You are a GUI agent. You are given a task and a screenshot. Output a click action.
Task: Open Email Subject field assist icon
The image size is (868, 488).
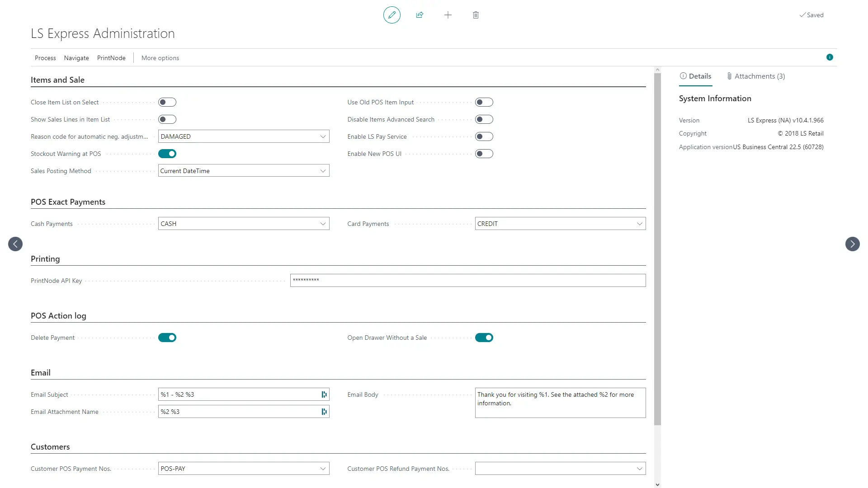pyautogui.click(x=324, y=394)
